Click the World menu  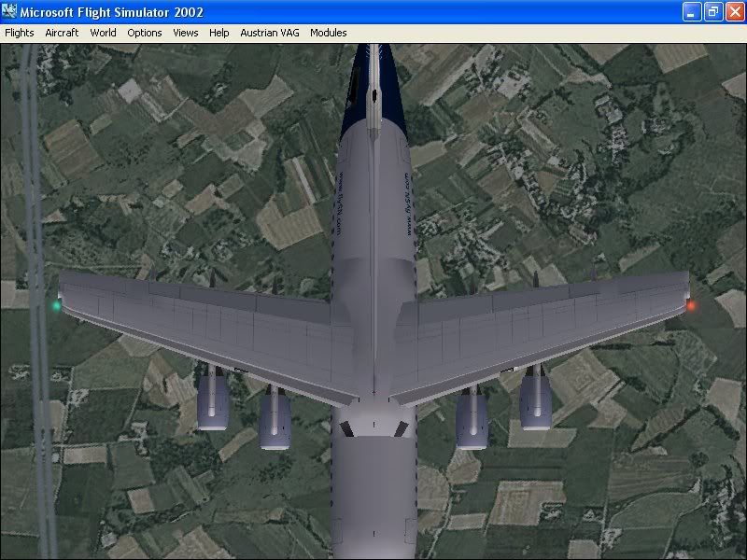(x=103, y=33)
